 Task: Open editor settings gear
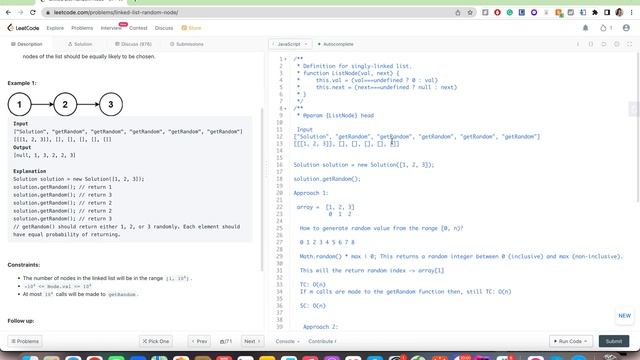click(x=617, y=44)
